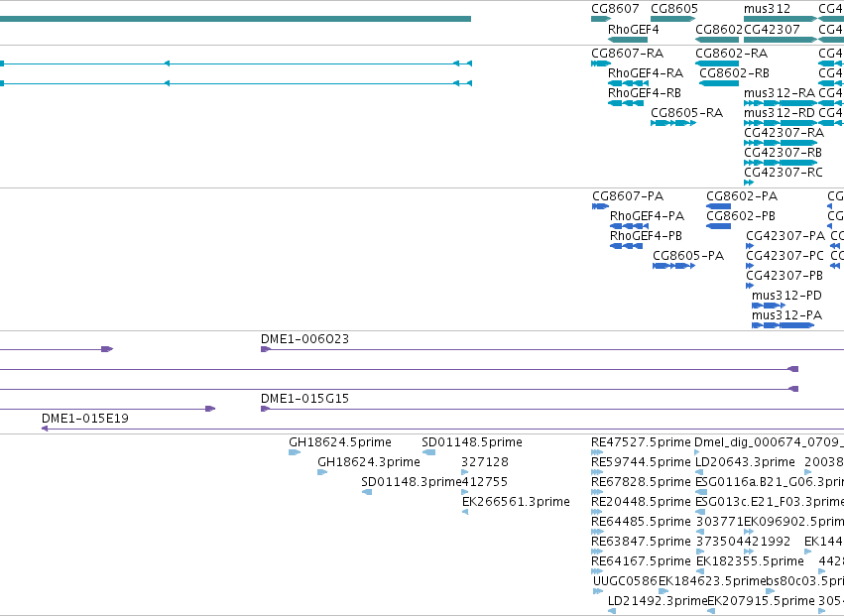Select the CG8602 gene label
Screen dimensions: 844x616
tap(719, 29)
